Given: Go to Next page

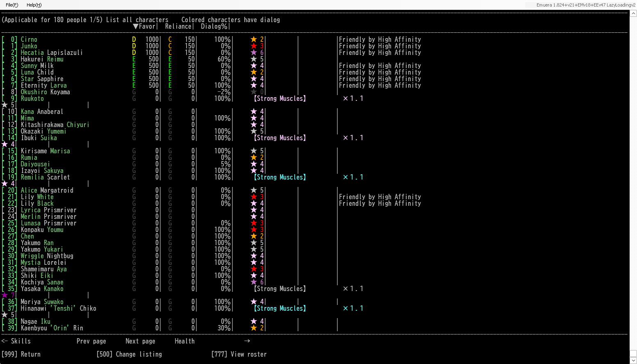Looking at the screenshot, I should tap(140, 341).
